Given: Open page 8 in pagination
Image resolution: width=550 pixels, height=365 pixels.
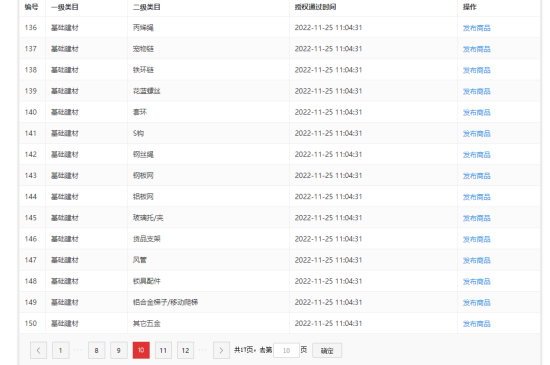Looking at the screenshot, I should click(96, 350).
